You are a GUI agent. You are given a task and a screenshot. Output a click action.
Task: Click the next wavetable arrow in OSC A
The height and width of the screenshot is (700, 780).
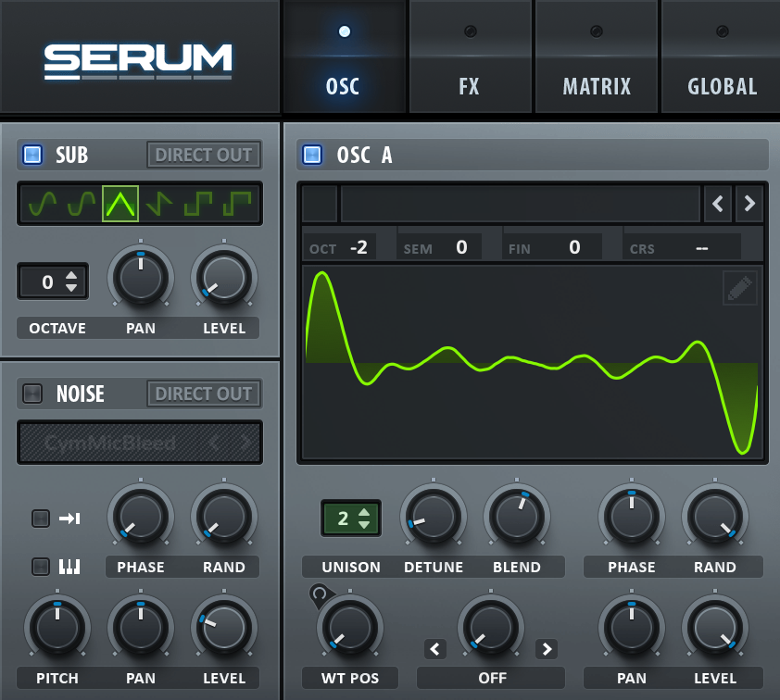[x=749, y=204]
